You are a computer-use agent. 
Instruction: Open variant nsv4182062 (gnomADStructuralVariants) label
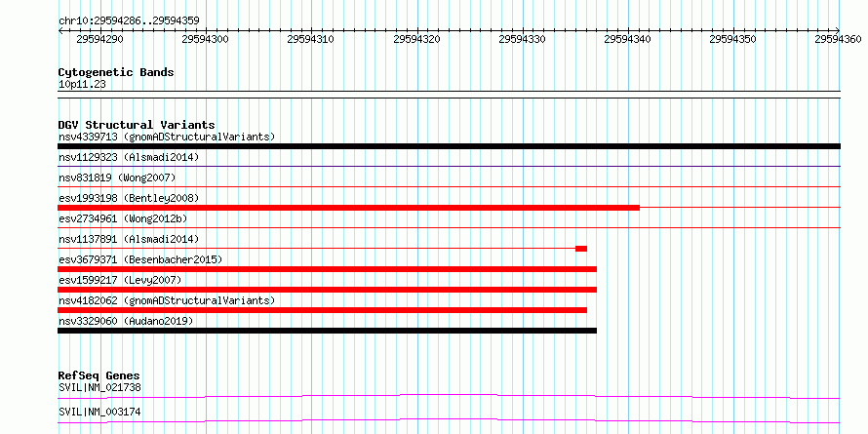click(x=167, y=300)
